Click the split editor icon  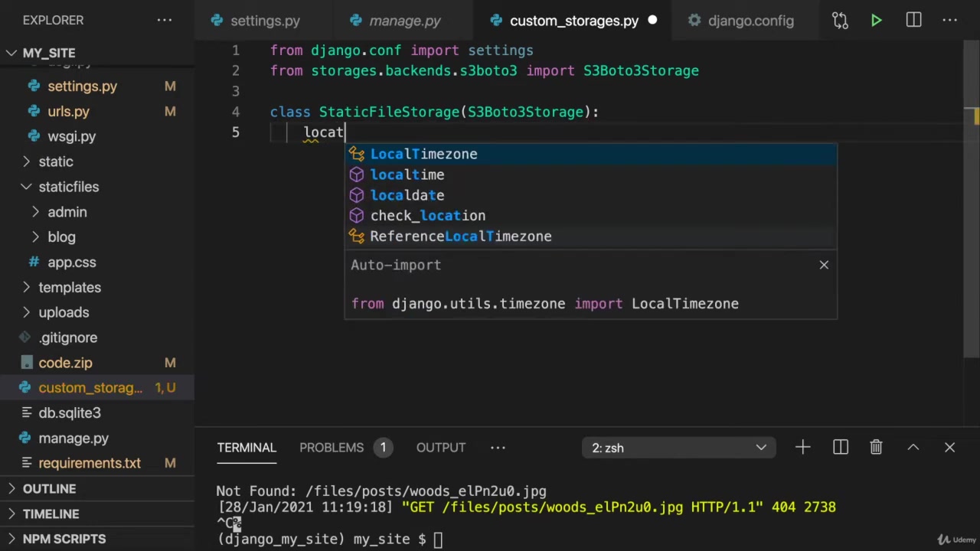(x=913, y=21)
